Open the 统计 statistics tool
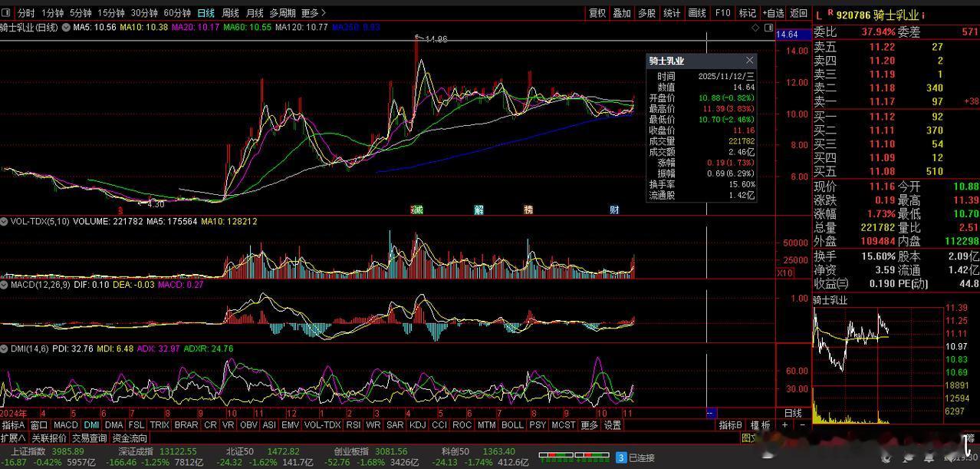The image size is (980, 469). pos(672,13)
